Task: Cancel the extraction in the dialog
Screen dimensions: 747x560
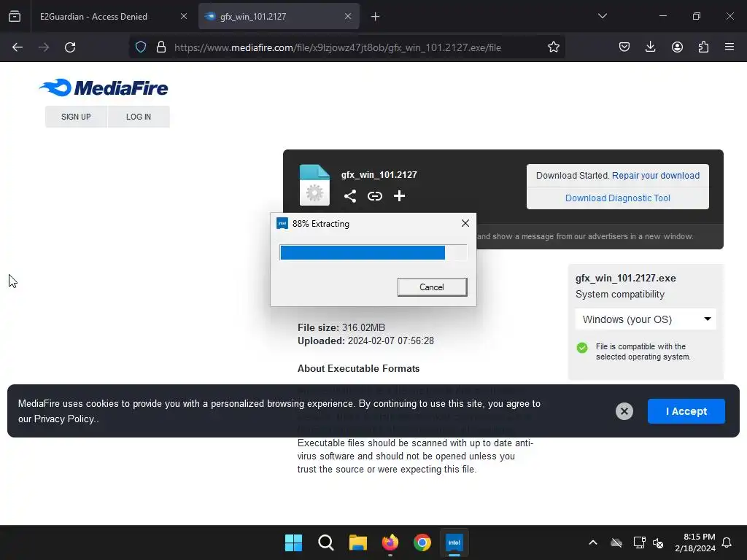Action: 432,287
